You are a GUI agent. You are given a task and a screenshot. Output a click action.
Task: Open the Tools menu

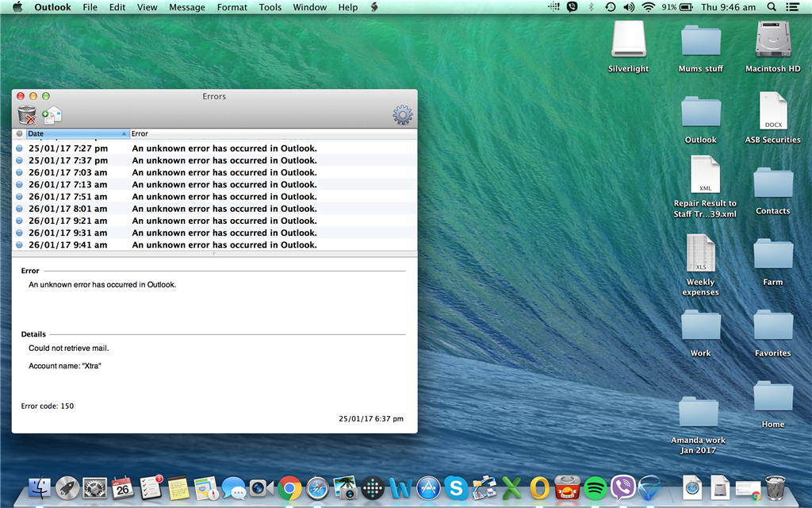(x=270, y=7)
